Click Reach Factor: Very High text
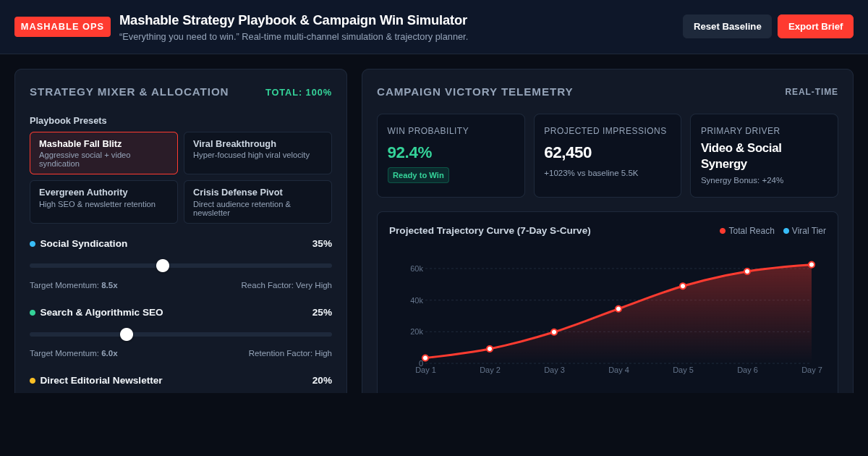Screen dimensions: 868x456 coord(286,285)
